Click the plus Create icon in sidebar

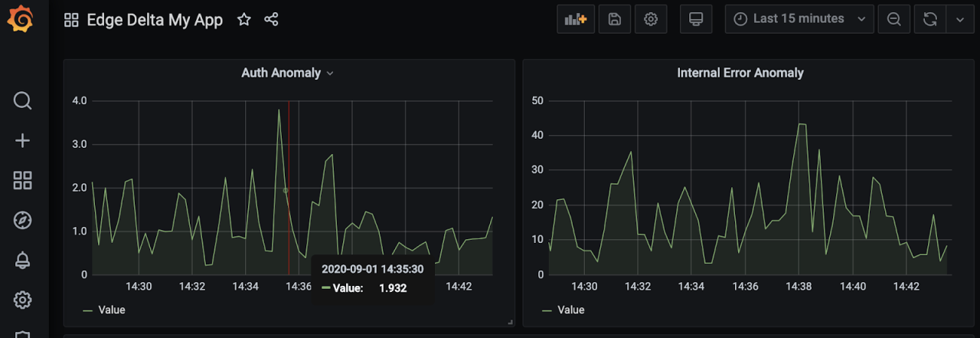[x=22, y=140]
